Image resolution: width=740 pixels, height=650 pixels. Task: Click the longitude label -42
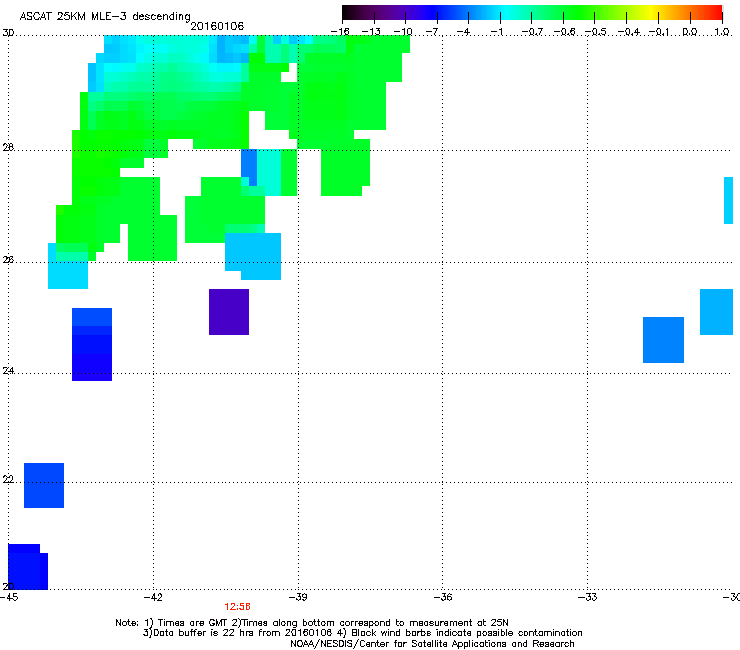pos(153,598)
